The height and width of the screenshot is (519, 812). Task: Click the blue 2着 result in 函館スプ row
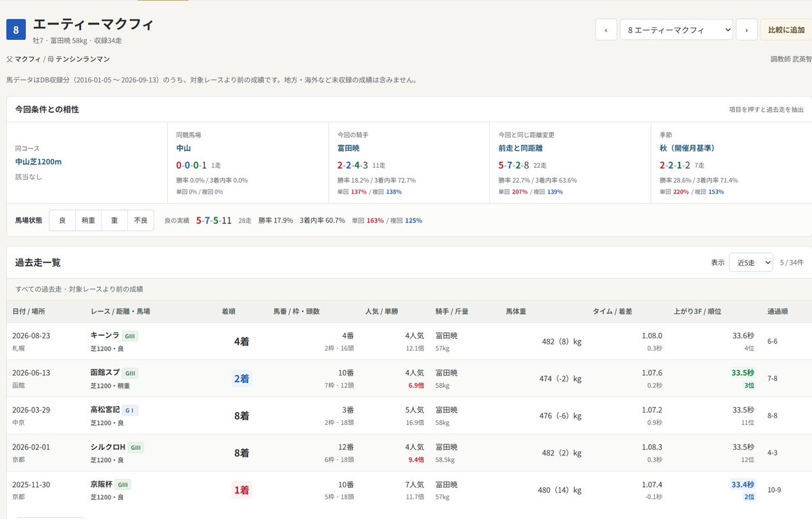[x=242, y=379]
